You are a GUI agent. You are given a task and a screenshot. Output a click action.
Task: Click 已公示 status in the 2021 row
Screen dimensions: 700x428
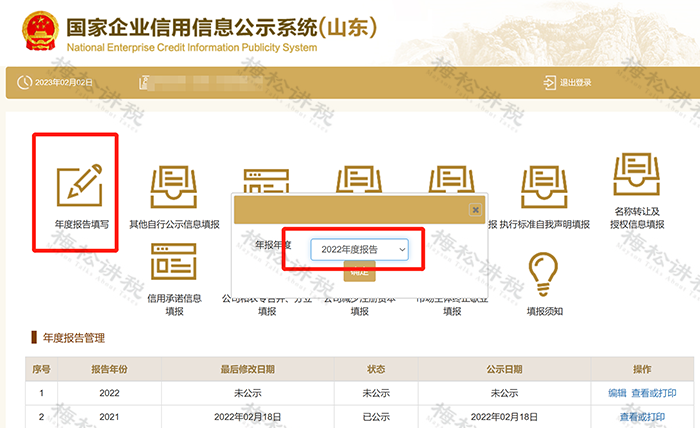(x=376, y=417)
